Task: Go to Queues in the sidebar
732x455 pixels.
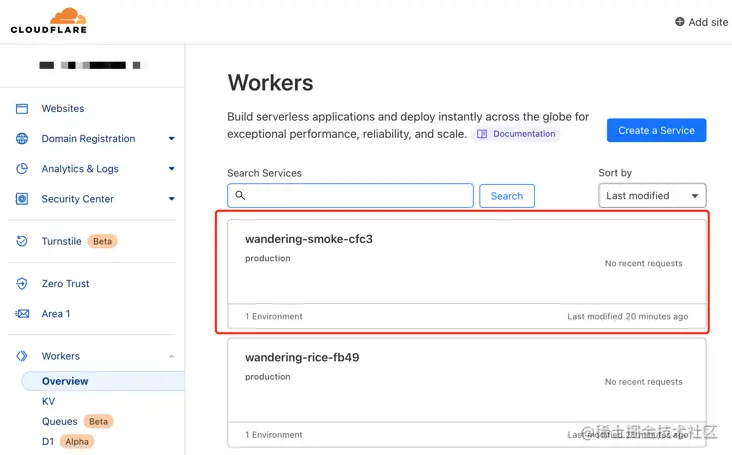Action: [59, 421]
